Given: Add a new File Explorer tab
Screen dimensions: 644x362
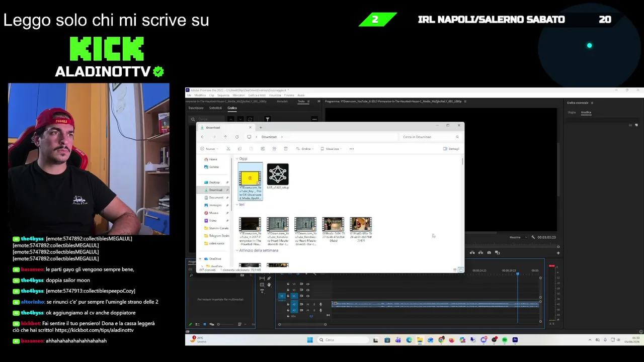Looking at the screenshot, I should click(261, 127).
